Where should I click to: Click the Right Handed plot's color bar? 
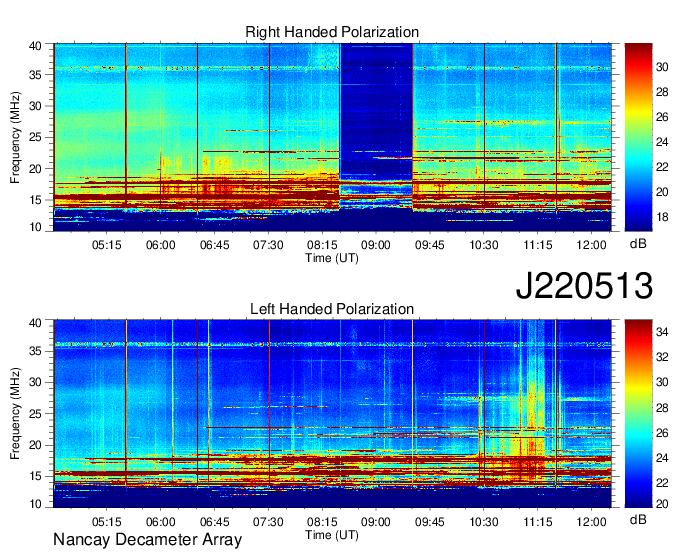[x=638, y=137]
